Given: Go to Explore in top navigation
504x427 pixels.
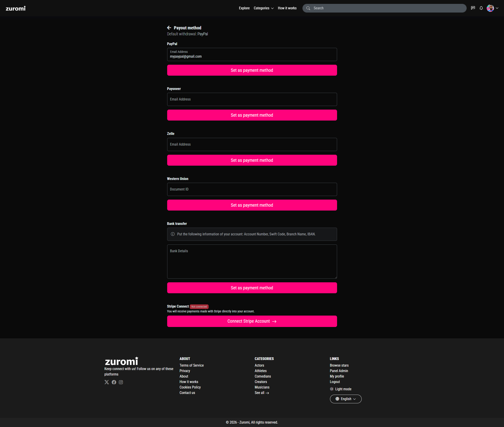Looking at the screenshot, I should (x=244, y=8).
